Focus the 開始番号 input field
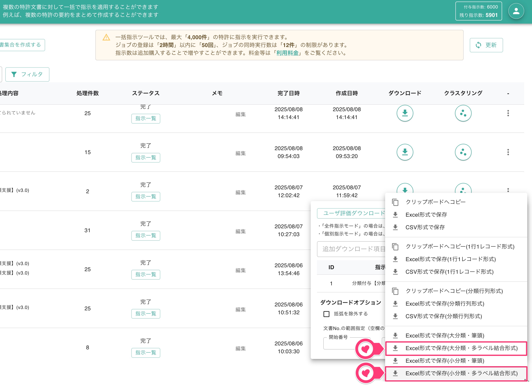The height and width of the screenshot is (392, 532). point(347,344)
